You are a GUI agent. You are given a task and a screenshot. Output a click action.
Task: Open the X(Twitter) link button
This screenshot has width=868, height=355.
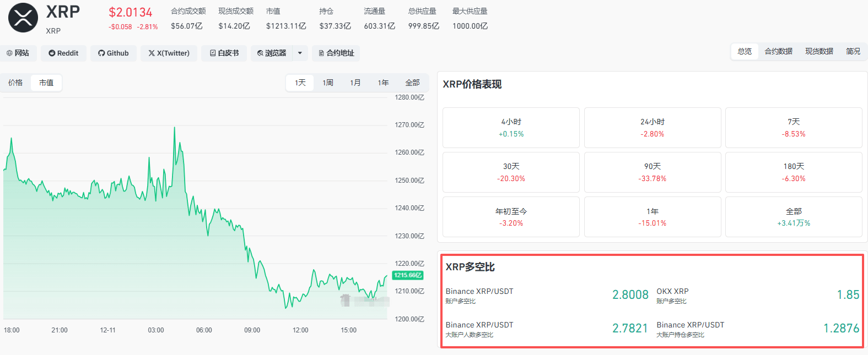(x=169, y=53)
